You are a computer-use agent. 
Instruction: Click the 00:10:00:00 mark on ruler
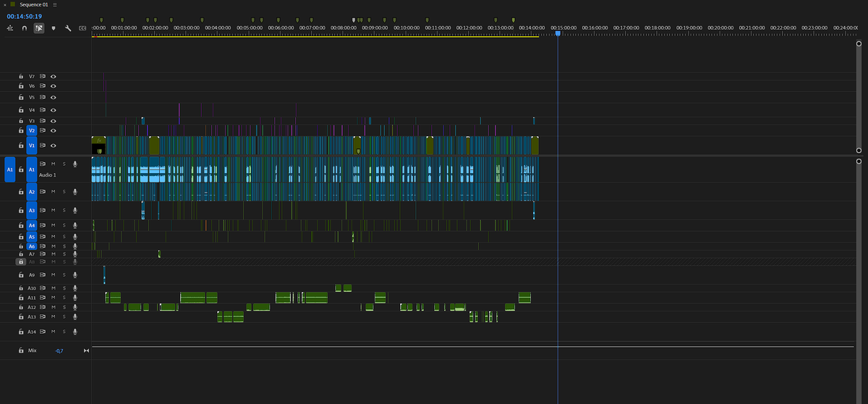point(406,28)
